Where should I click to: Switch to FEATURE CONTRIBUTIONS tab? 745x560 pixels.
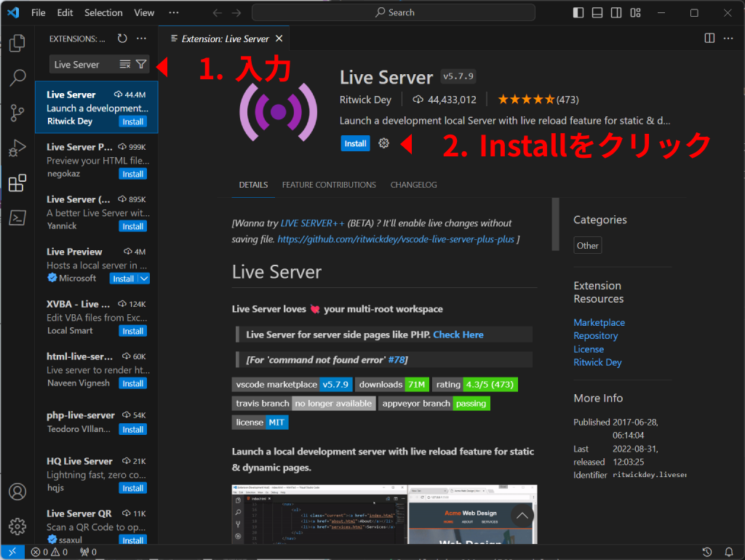329,185
